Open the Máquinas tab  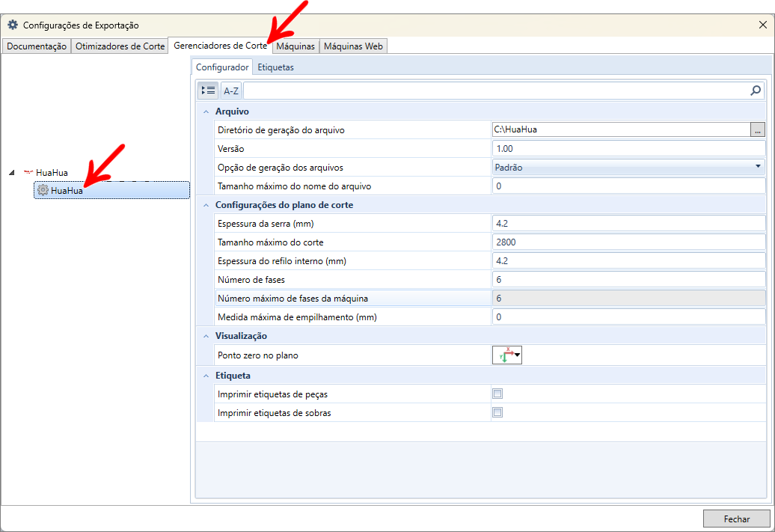pyautogui.click(x=295, y=46)
